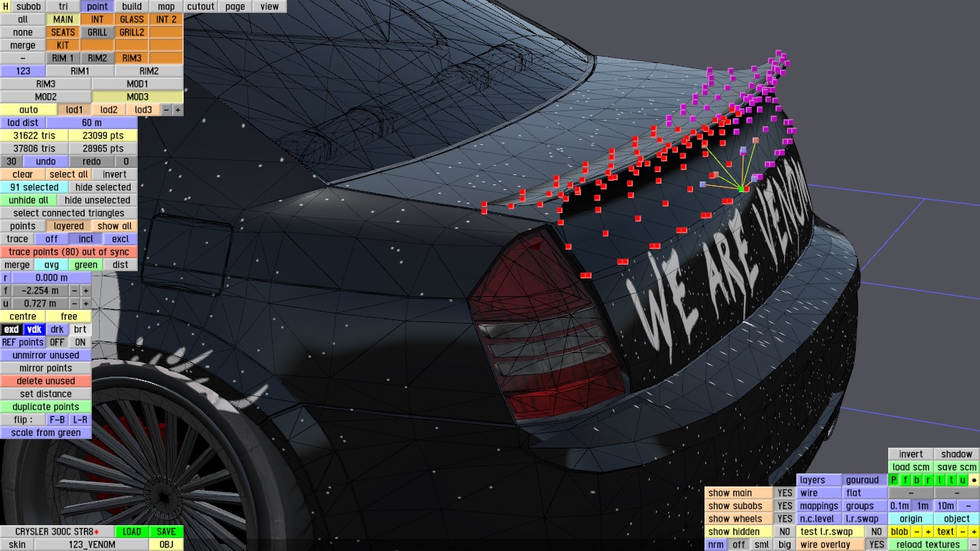Click the undo button
Viewport: 980px width, 551px height.
pos(46,161)
